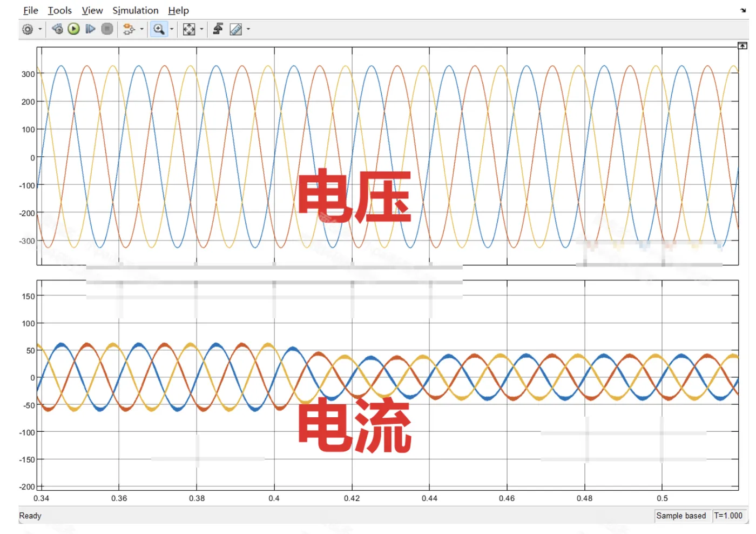
Task: Click the 0.34 time axis label
Action: point(42,498)
